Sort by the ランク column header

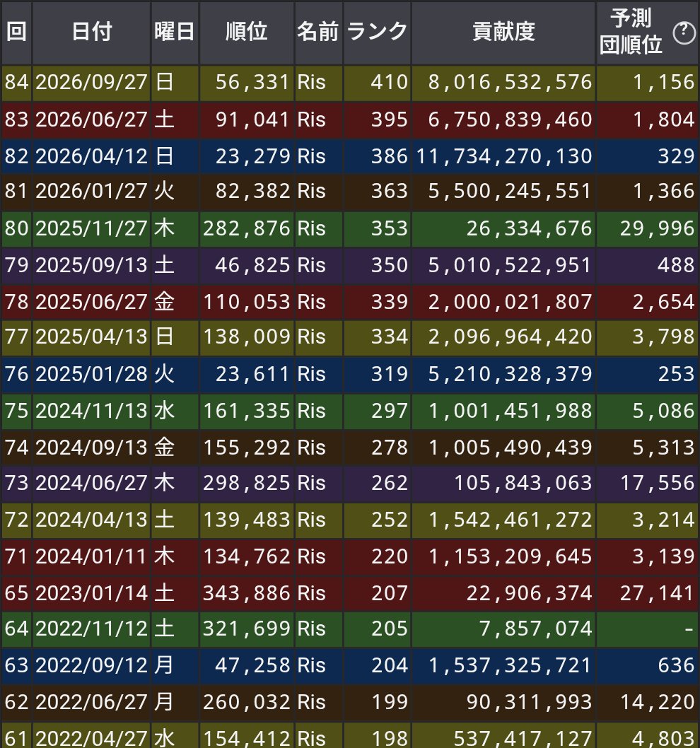377,33
